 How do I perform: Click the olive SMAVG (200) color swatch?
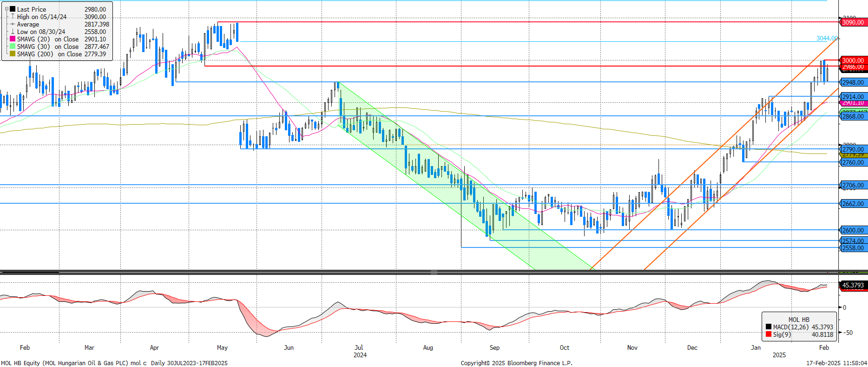pos(13,54)
